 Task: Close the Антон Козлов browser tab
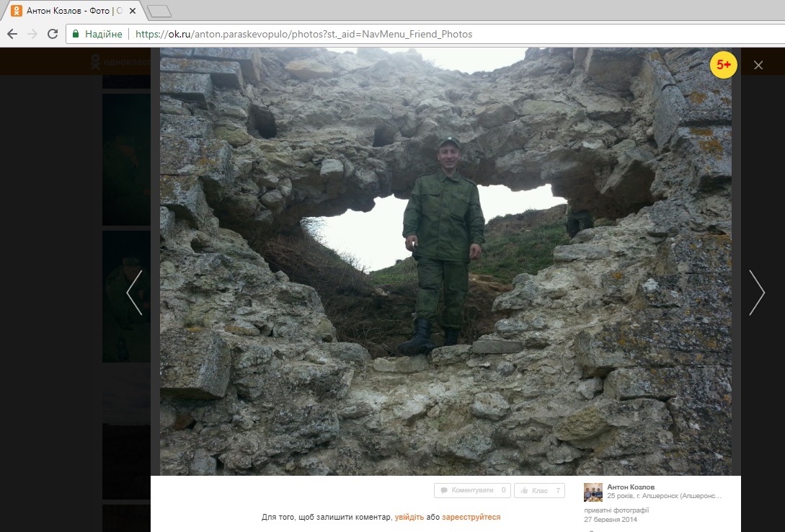(133, 11)
